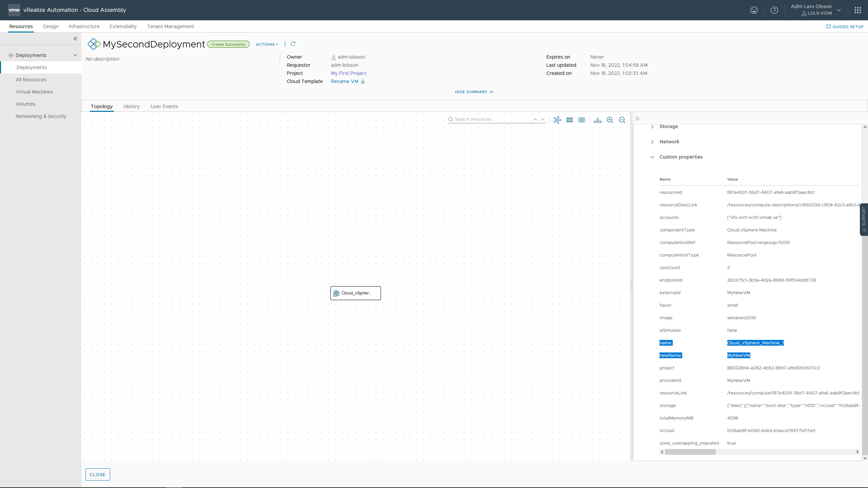
Task: Click the Create Successful status badge
Action: pos(228,44)
